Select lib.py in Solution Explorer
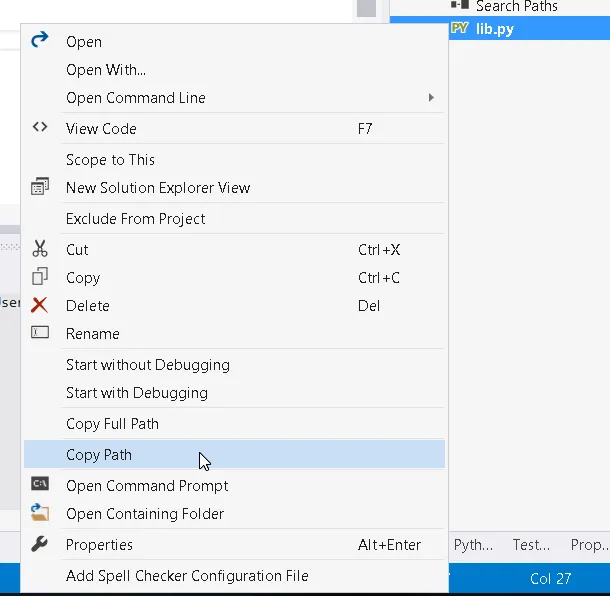The width and height of the screenshot is (610, 596). coord(494,28)
